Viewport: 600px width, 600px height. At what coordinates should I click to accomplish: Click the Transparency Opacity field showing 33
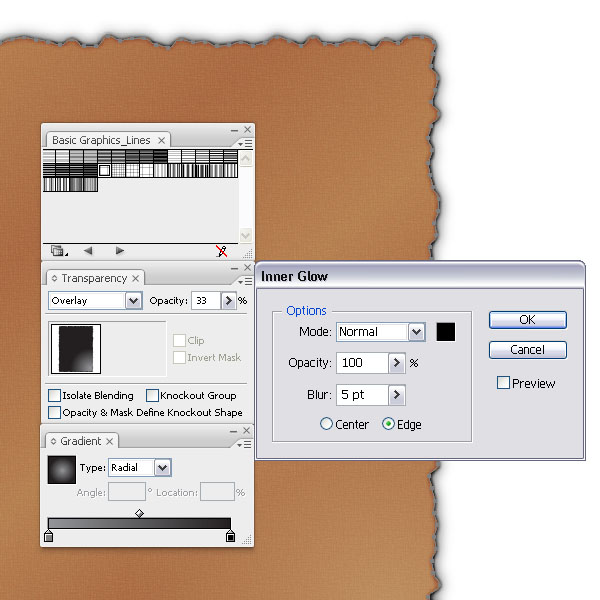(x=206, y=301)
